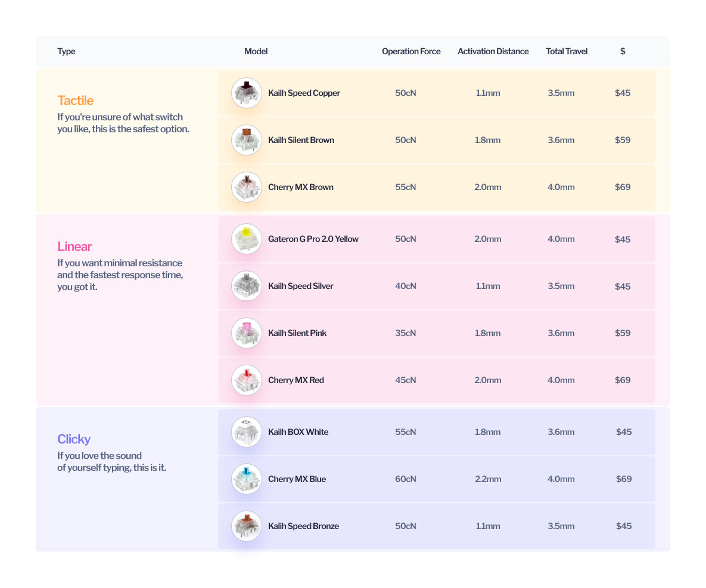Select the Cherry MX Brown switch image
Viewport: 706px width, 588px height.
pos(246,187)
